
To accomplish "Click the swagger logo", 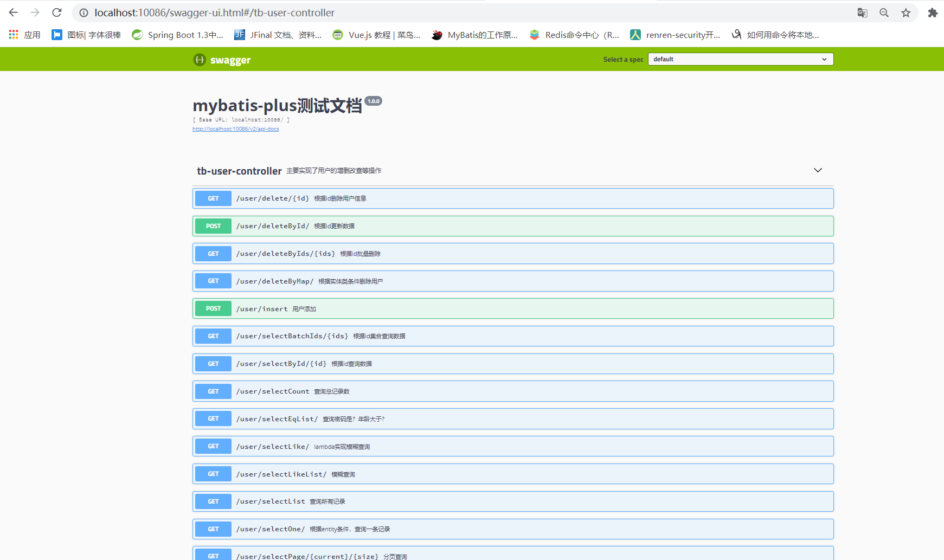I will tap(222, 60).
